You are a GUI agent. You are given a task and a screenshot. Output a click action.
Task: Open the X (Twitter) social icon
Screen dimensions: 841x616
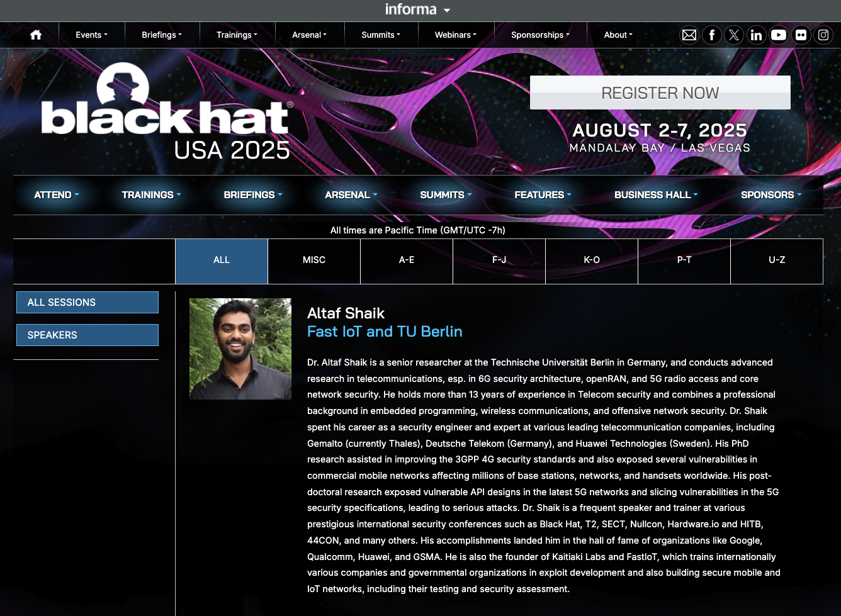[x=734, y=35]
